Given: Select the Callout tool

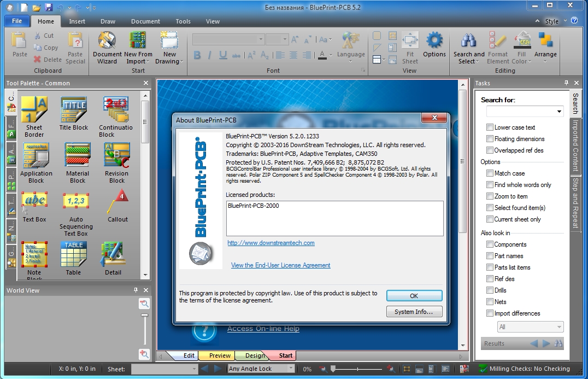Looking at the screenshot, I should click(x=117, y=206).
